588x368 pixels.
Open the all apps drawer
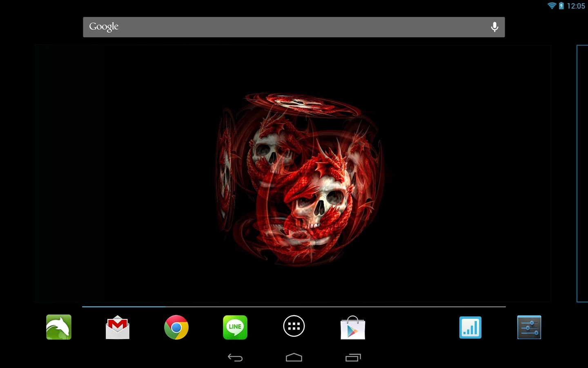coord(294,326)
